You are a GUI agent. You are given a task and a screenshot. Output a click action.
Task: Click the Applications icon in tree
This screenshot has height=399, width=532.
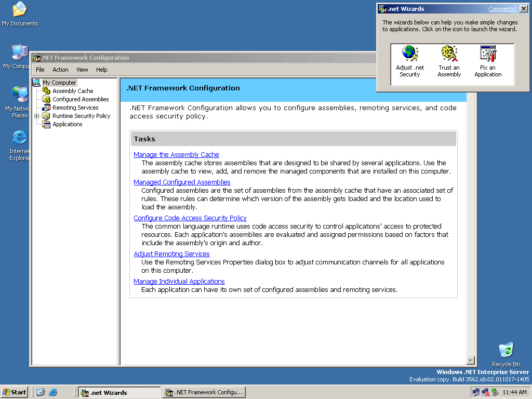coord(46,124)
